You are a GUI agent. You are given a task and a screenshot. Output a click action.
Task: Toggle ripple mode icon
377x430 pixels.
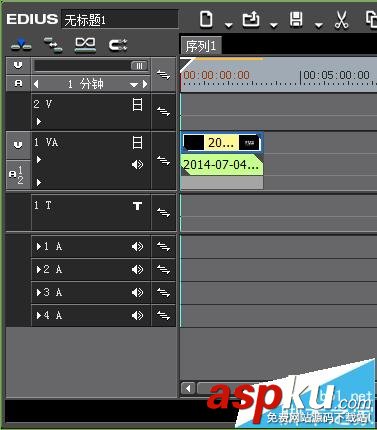[118, 45]
